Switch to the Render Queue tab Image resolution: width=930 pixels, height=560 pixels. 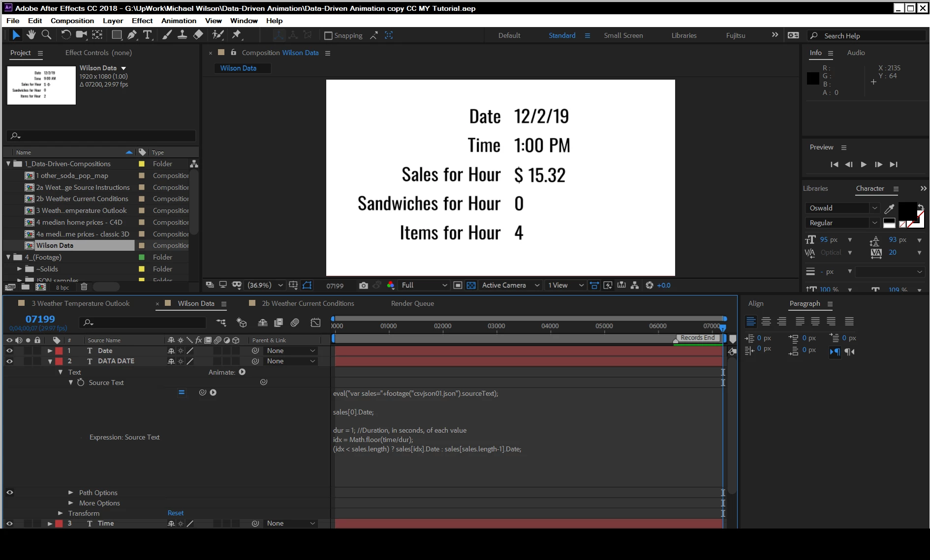[x=412, y=303]
